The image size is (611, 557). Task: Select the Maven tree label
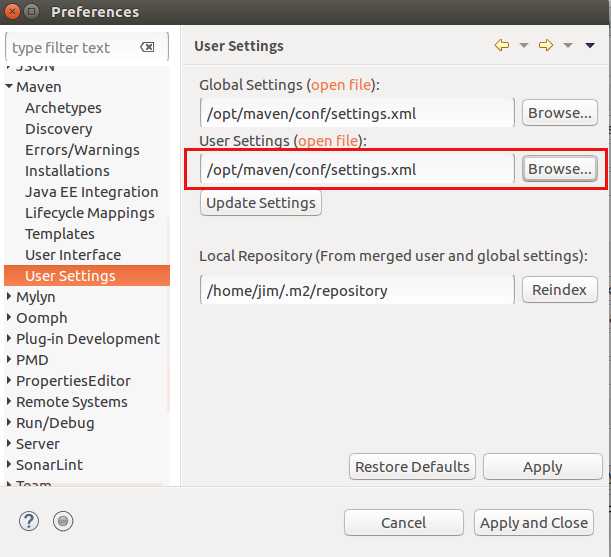click(x=39, y=87)
